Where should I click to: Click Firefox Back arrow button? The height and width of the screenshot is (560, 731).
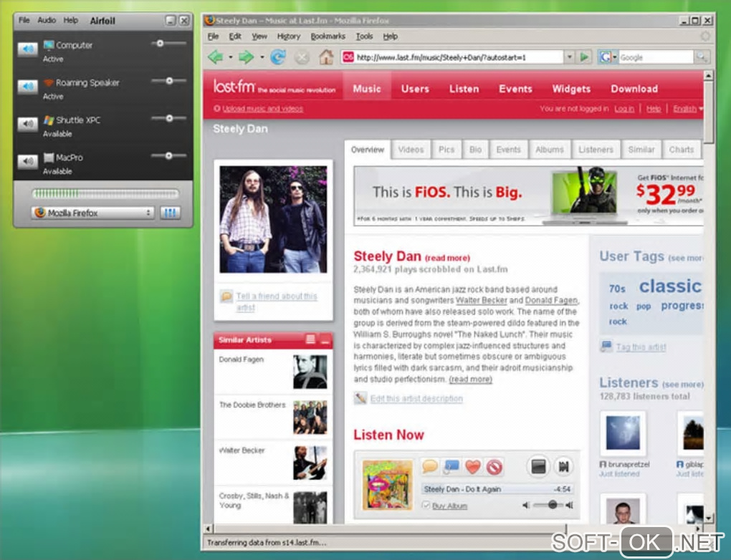click(x=216, y=57)
